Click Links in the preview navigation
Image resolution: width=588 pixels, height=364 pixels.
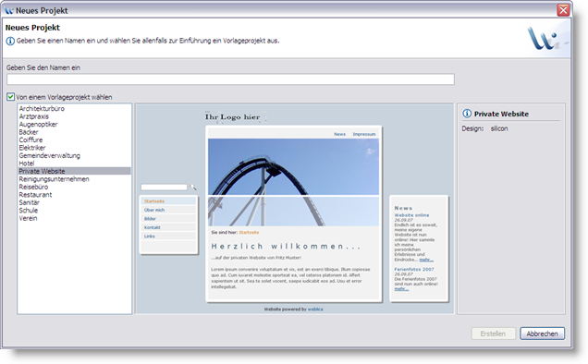[149, 237]
